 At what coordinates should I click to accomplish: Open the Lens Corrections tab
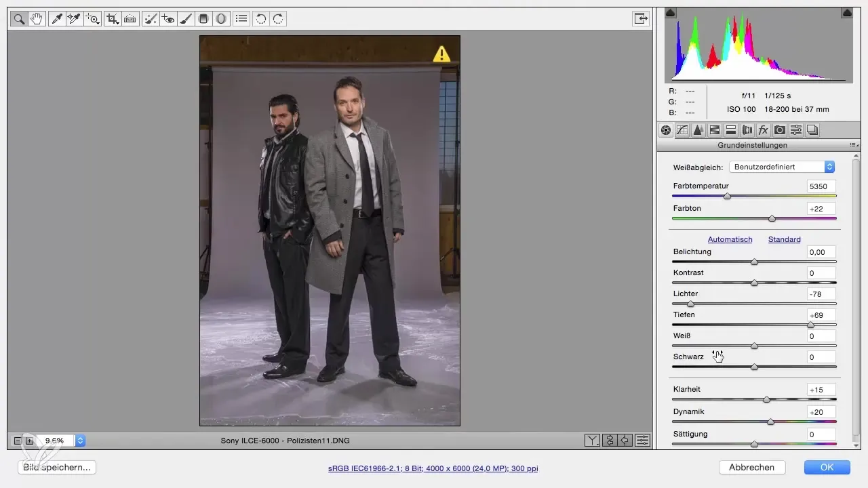[747, 130]
